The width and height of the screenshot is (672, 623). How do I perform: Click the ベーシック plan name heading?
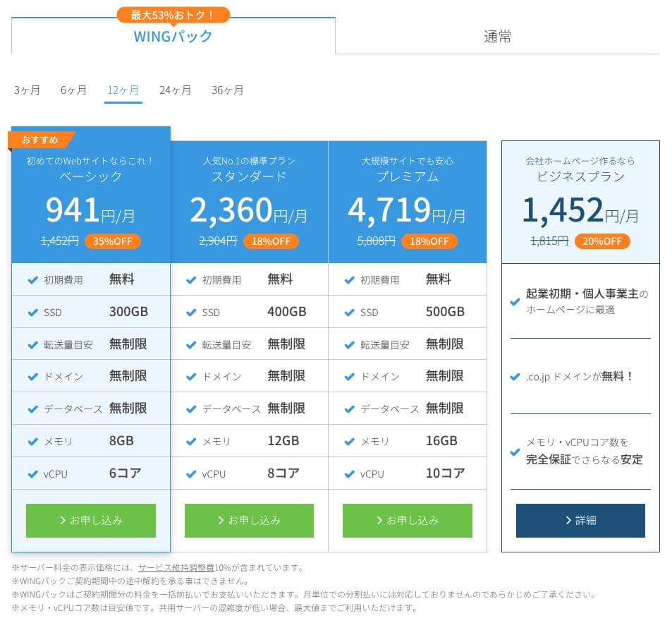pyautogui.click(x=91, y=176)
